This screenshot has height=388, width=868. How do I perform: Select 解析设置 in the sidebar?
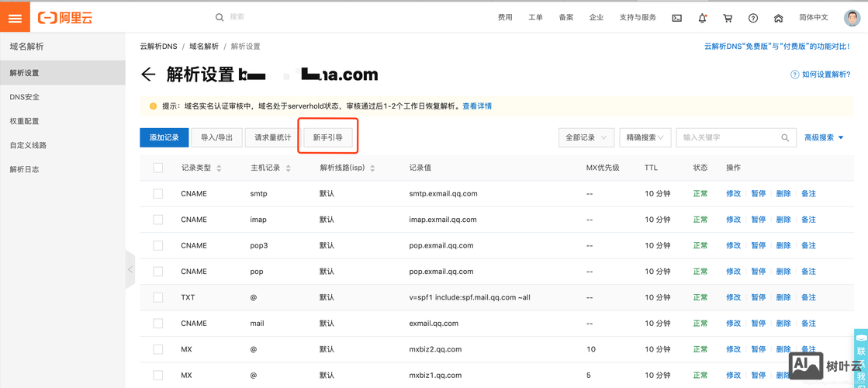(x=63, y=73)
